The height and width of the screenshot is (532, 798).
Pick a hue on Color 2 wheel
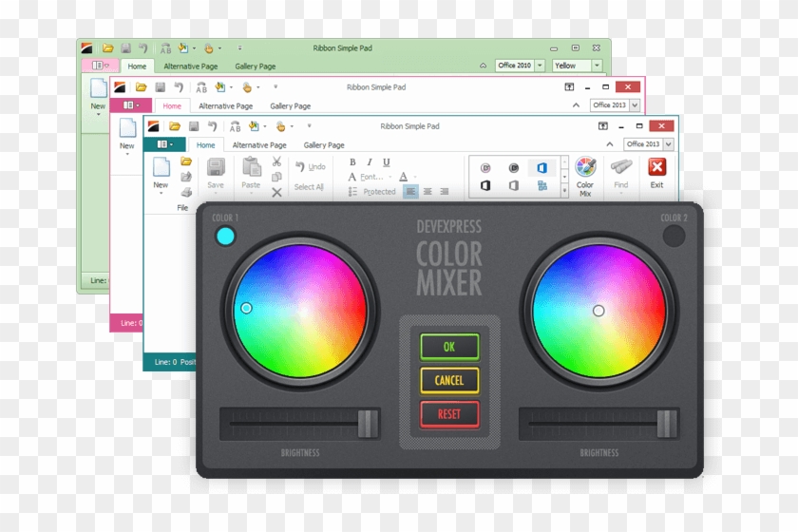(599, 311)
